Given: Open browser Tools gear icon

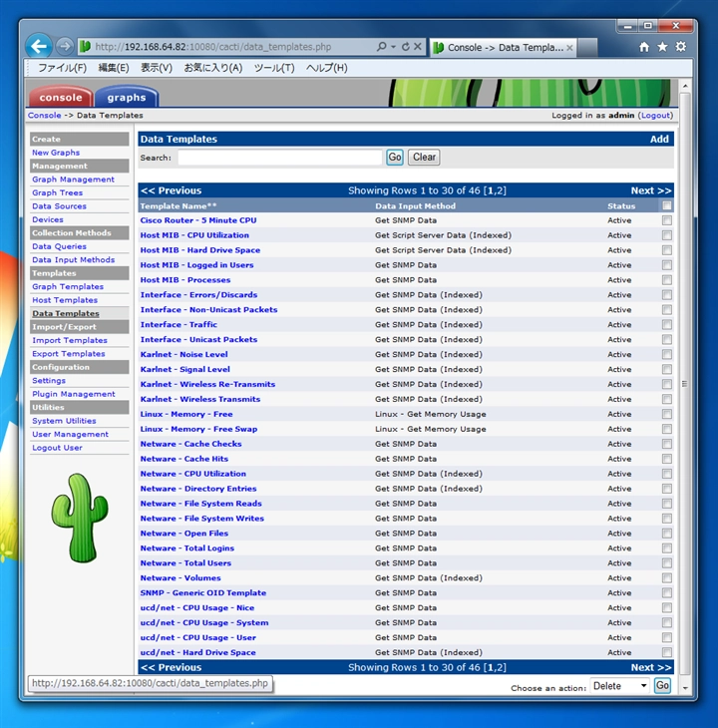Looking at the screenshot, I should click(x=680, y=47).
